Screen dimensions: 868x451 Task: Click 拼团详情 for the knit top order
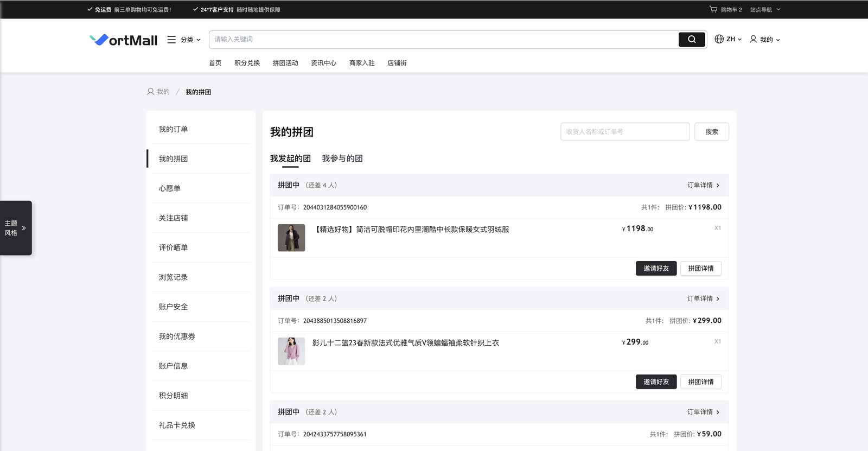coord(700,382)
